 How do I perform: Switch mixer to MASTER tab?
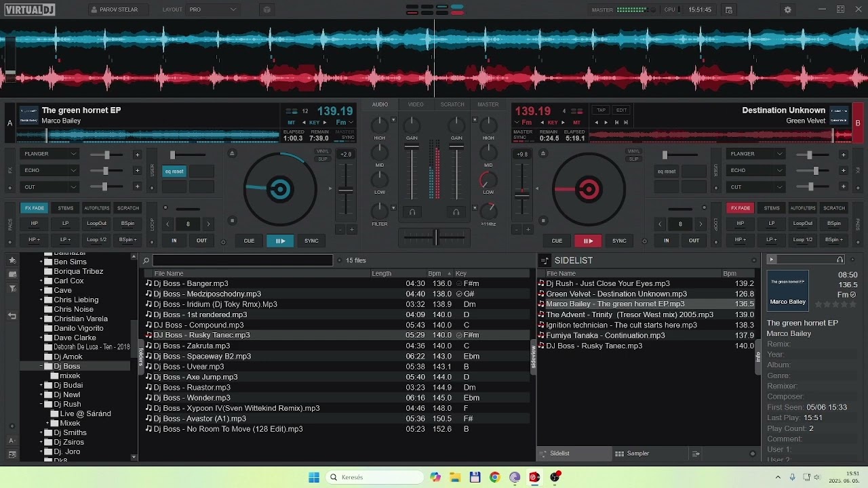coord(488,104)
